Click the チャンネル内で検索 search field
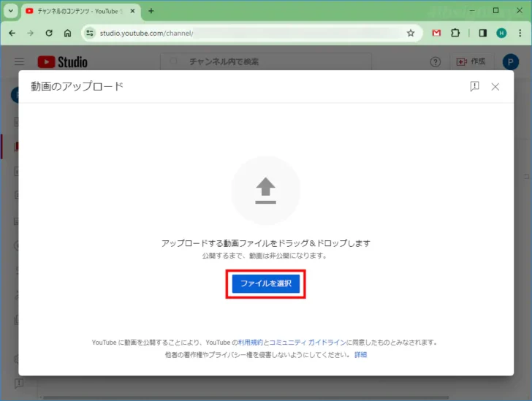This screenshot has height=401, width=532. pyautogui.click(x=266, y=61)
